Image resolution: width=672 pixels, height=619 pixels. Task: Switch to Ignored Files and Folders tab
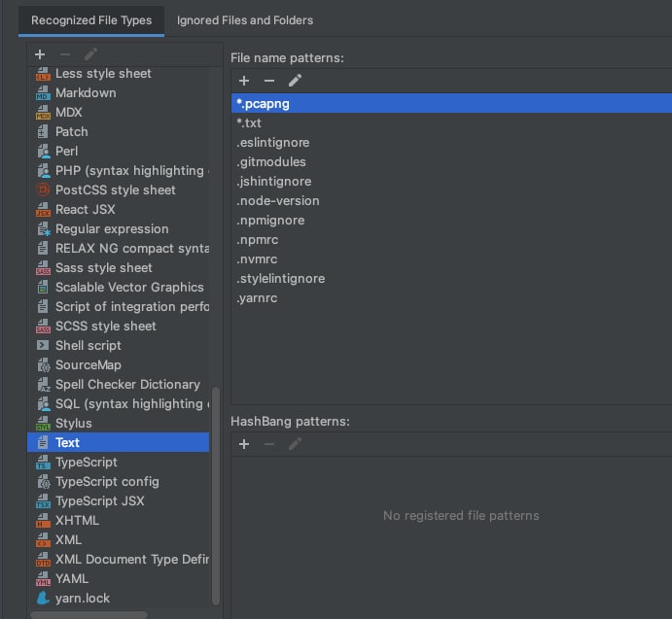pos(245,19)
